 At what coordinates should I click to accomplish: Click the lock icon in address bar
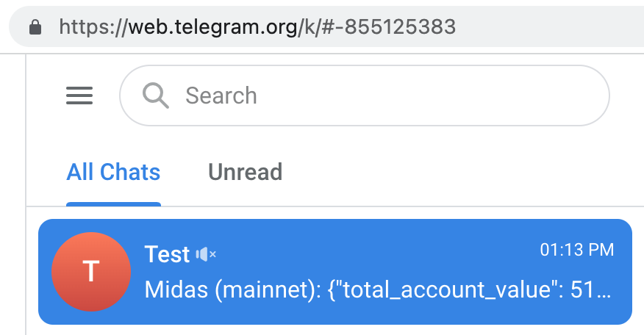(35, 27)
